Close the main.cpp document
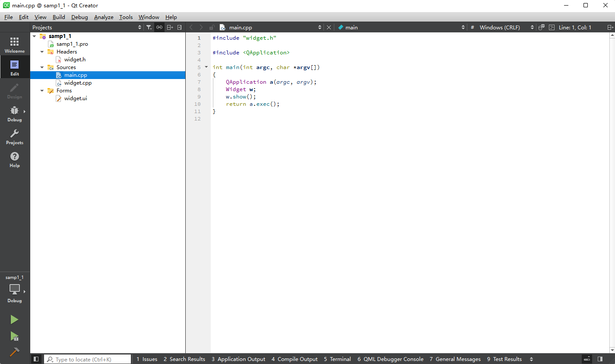This screenshot has height=364, width=615. pos(329,27)
